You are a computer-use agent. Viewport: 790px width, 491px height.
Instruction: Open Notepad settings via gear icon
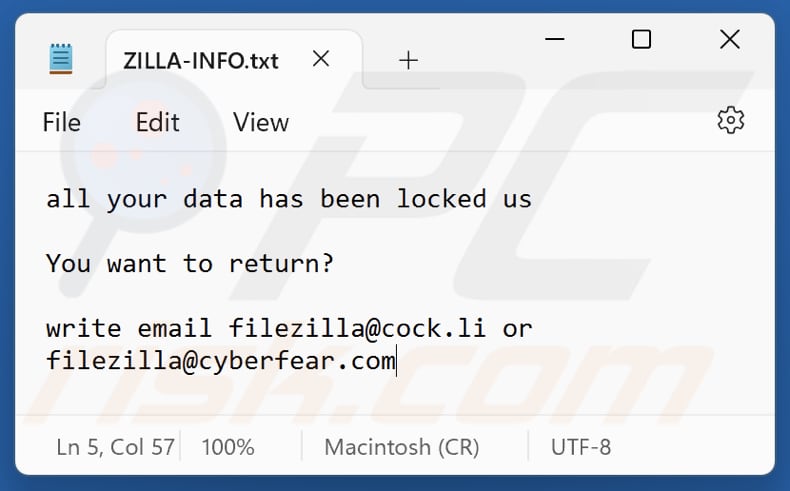pyautogui.click(x=731, y=121)
